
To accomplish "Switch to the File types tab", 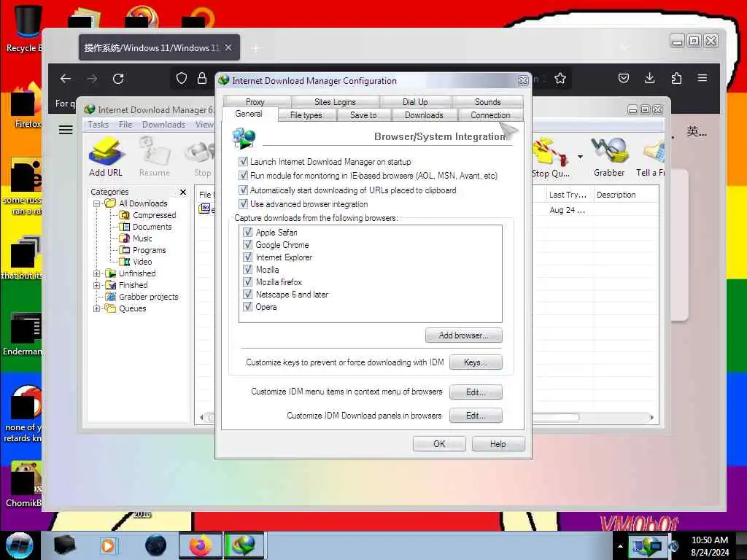I will coord(306,114).
